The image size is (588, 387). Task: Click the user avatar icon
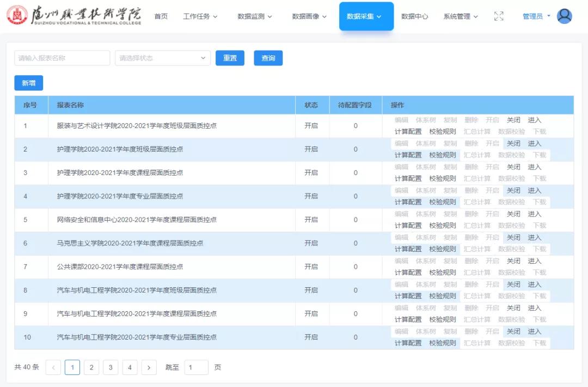(565, 16)
